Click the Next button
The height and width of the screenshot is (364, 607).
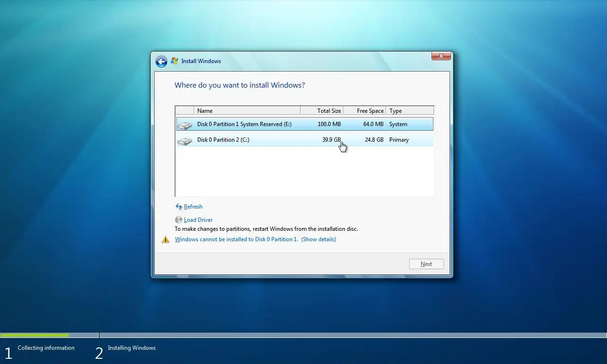[426, 264]
